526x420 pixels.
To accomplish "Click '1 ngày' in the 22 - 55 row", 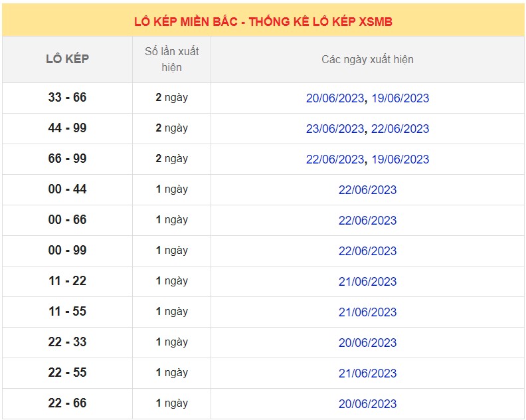I will [x=172, y=373].
